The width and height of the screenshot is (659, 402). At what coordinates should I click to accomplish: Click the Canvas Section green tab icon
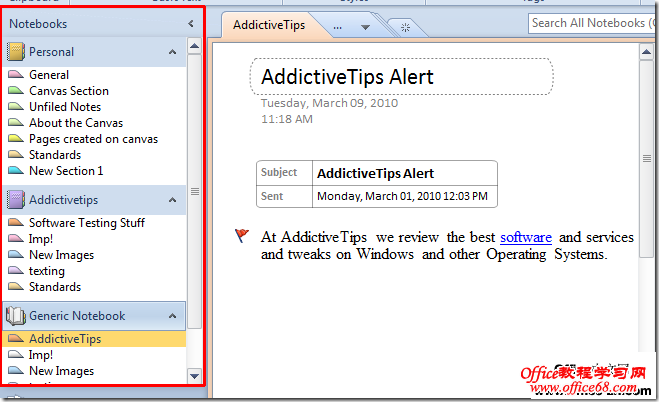click(x=16, y=91)
